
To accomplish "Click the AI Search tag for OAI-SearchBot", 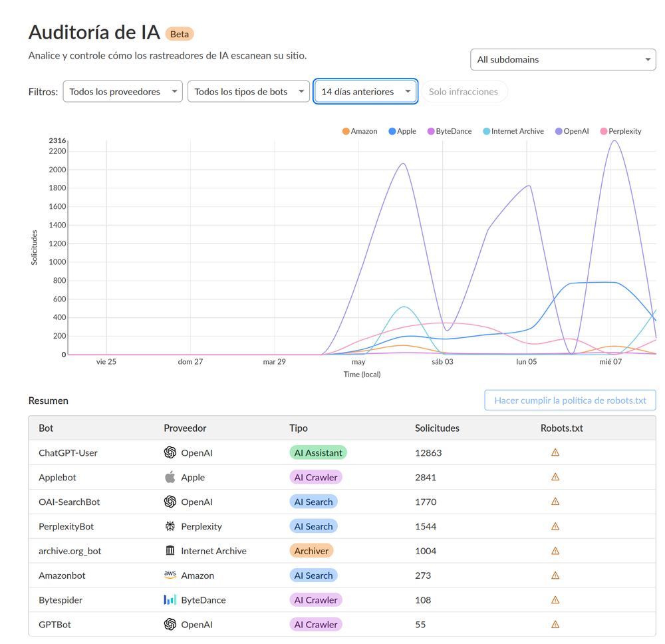I will (x=313, y=502).
